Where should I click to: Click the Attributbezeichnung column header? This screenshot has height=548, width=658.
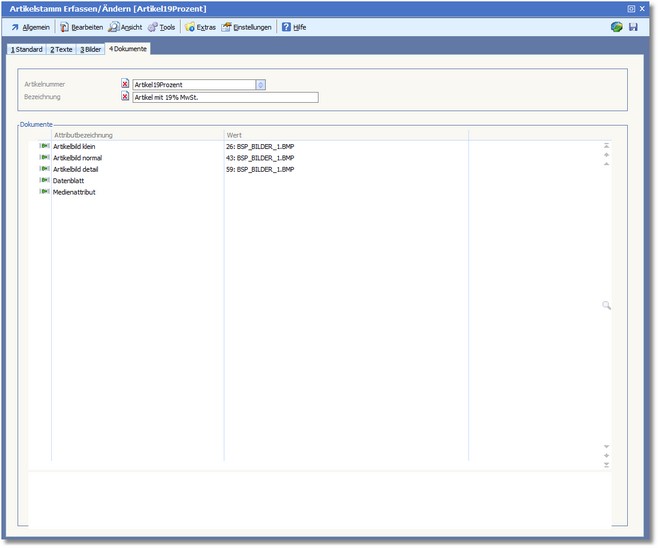[83, 134]
